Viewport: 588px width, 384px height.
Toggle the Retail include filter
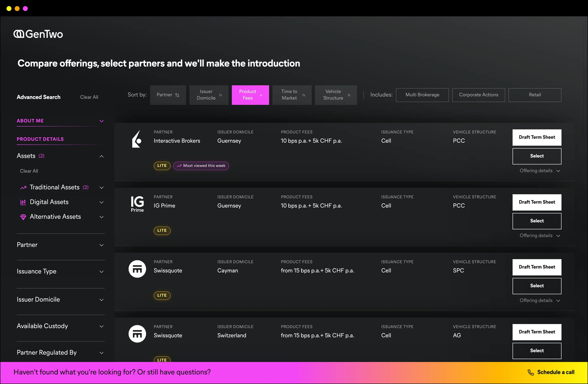[535, 95]
